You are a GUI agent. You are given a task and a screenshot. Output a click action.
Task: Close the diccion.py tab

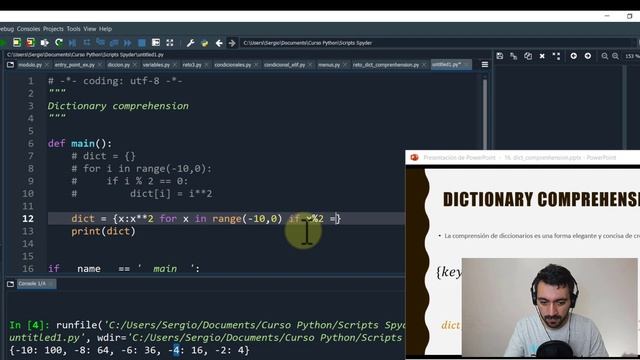point(135,65)
